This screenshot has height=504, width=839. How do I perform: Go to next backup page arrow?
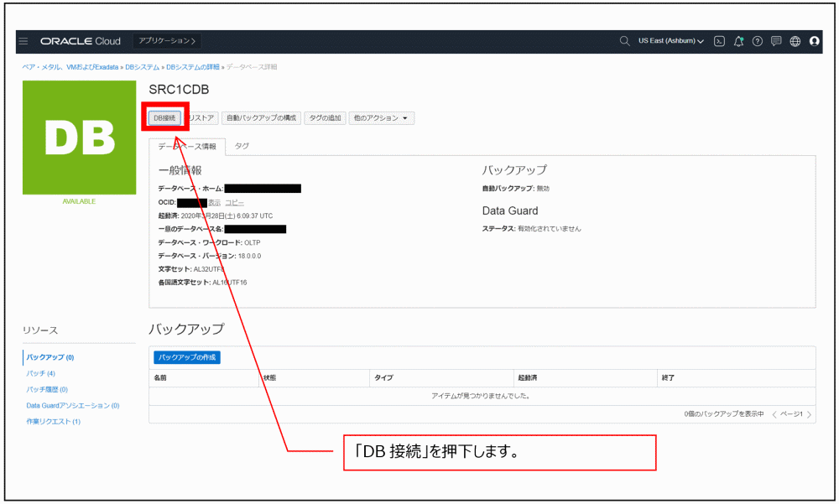(x=809, y=414)
